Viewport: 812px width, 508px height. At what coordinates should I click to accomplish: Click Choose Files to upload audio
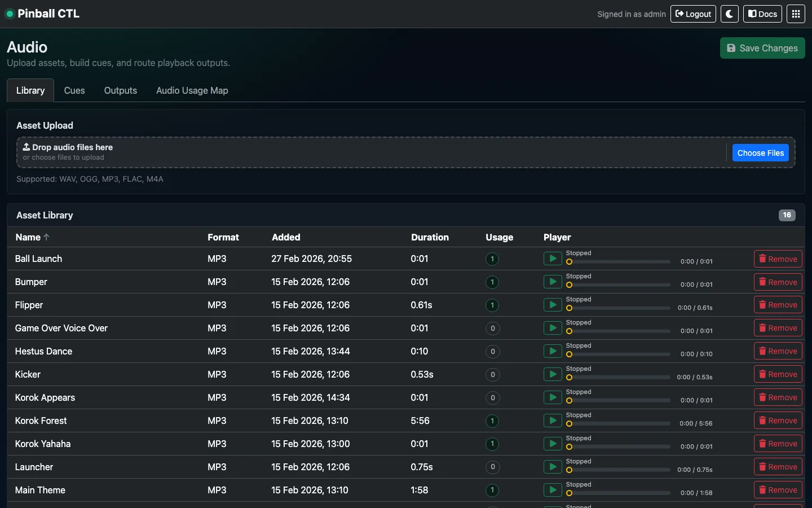tap(760, 153)
